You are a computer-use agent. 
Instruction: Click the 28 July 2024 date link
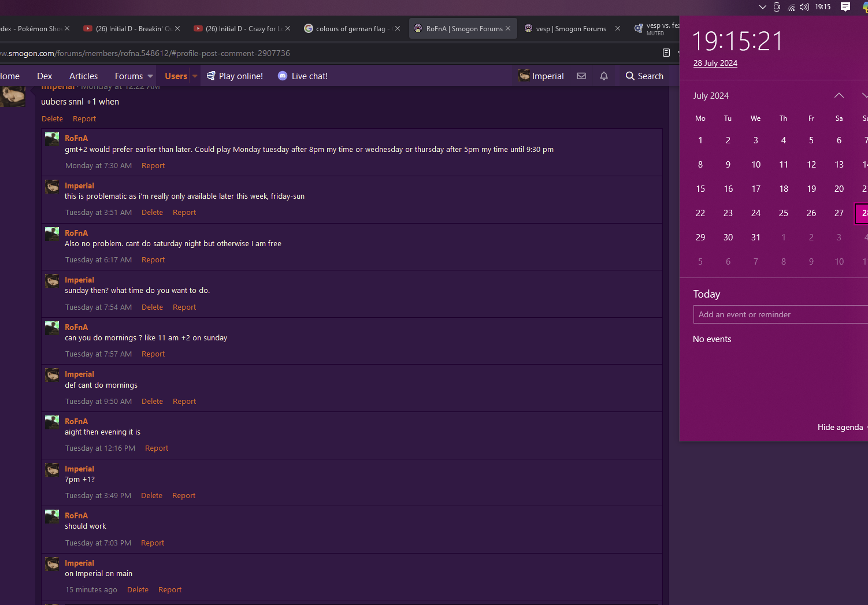click(x=715, y=63)
